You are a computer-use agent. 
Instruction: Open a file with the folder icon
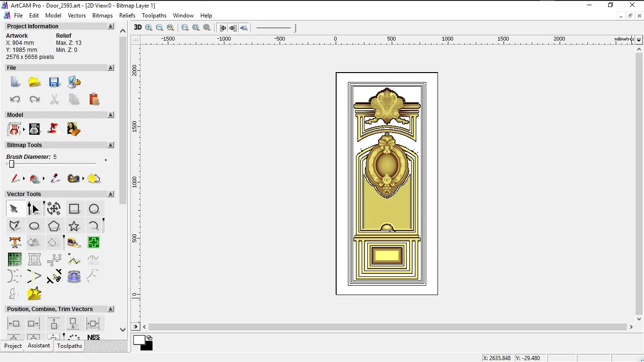(x=34, y=82)
